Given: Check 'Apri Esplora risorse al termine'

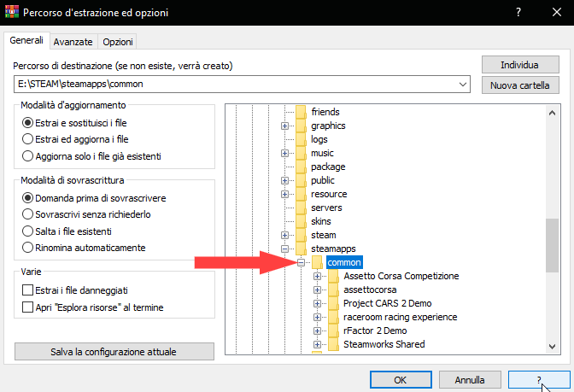Looking at the screenshot, I should [28, 307].
